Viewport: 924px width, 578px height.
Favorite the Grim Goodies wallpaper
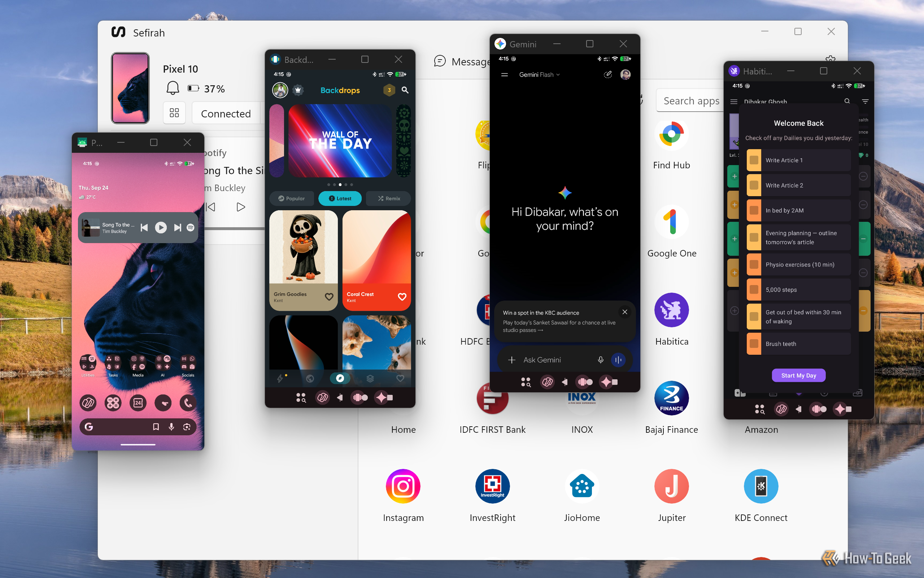[x=329, y=297]
